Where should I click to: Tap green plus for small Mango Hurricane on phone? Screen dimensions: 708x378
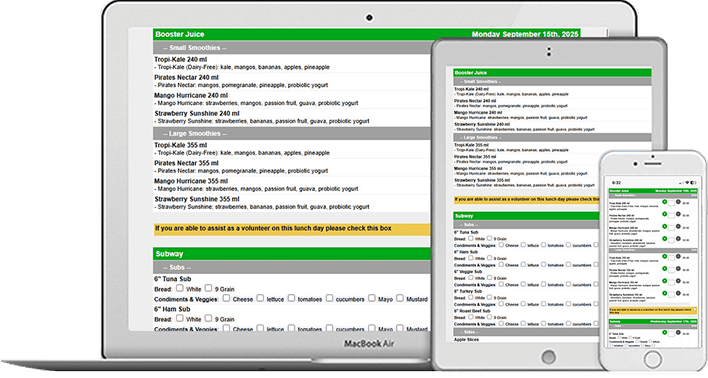point(665,226)
